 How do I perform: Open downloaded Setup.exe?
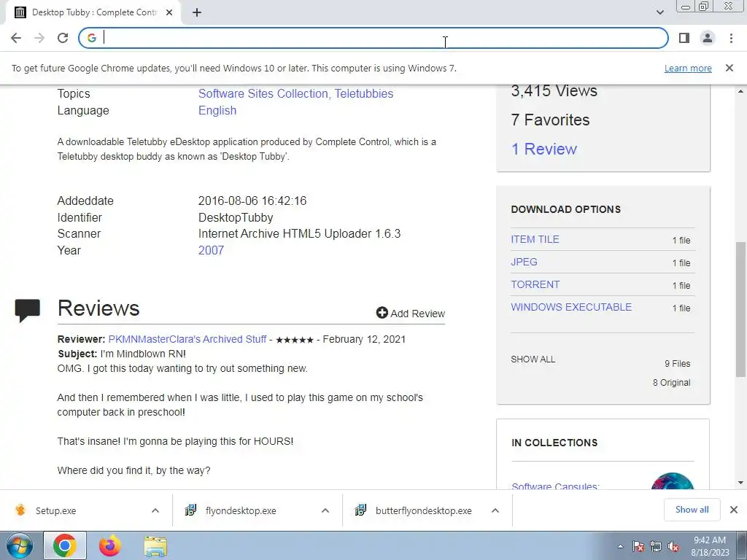[55, 511]
